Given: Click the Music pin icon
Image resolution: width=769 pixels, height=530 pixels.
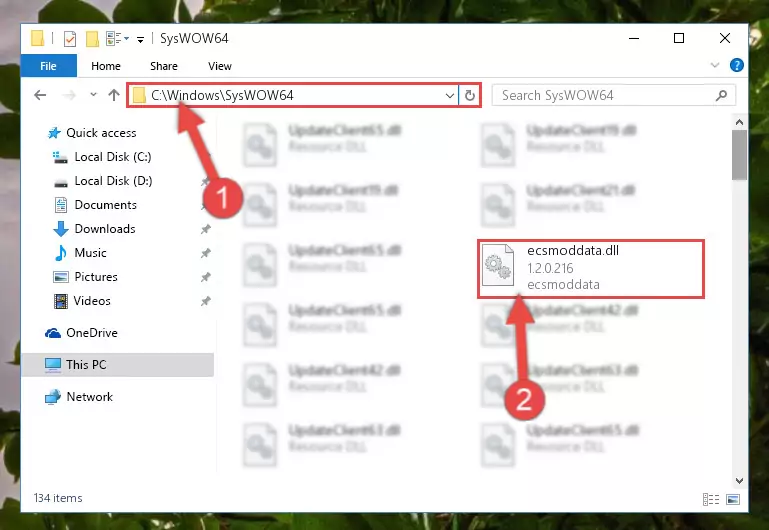Looking at the screenshot, I should 205,253.
